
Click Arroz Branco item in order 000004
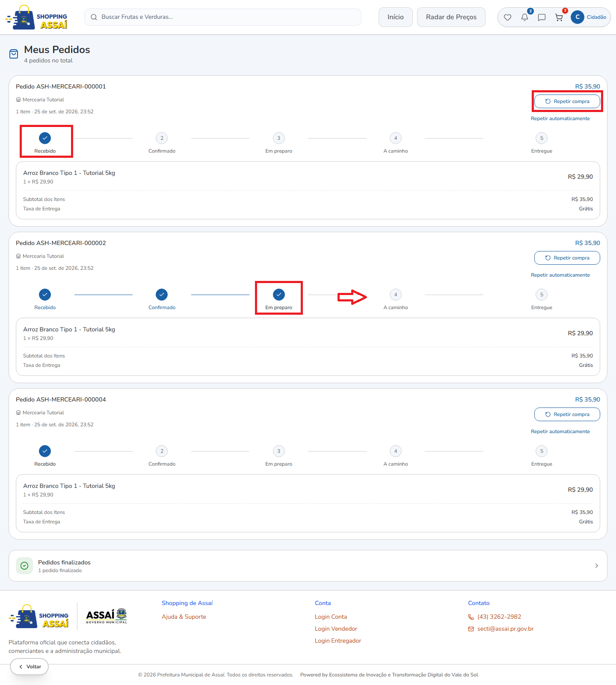click(x=69, y=486)
